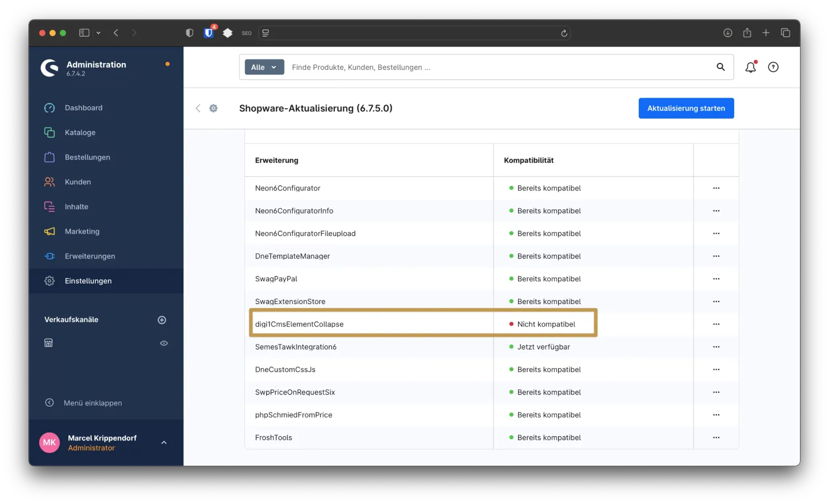Viewport: 829px width, 504px height.
Task: Open the Dashboard from the sidebar
Action: pos(84,108)
